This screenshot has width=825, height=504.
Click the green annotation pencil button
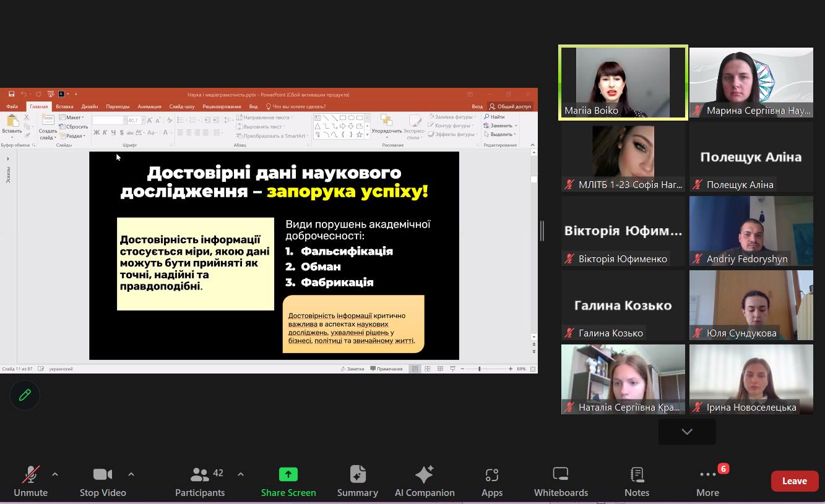pyautogui.click(x=25, y=395)
